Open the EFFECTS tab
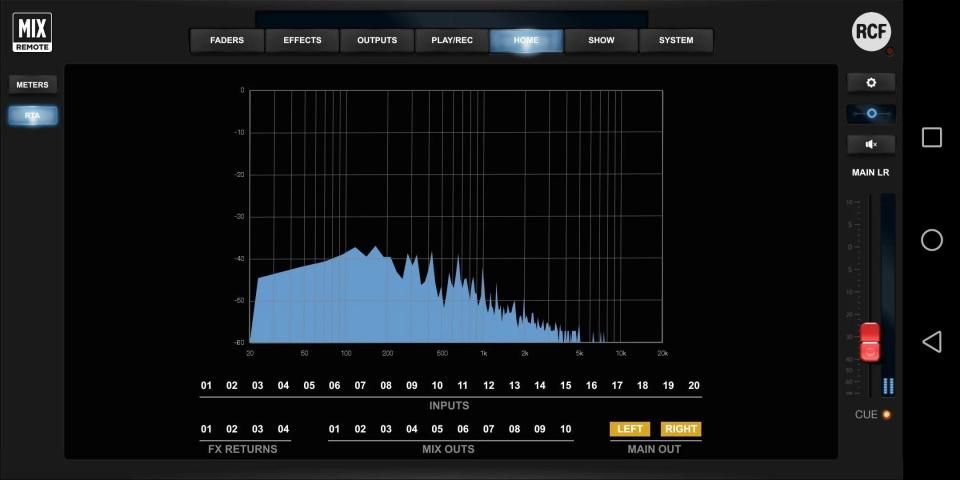The width and height of the screenshot is (960, 480). (x=302, y=41)
